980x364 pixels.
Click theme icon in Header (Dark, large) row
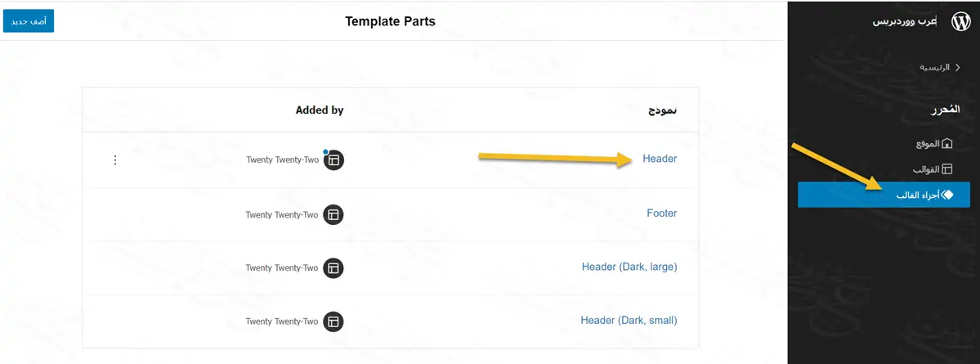tap(333, 267)
